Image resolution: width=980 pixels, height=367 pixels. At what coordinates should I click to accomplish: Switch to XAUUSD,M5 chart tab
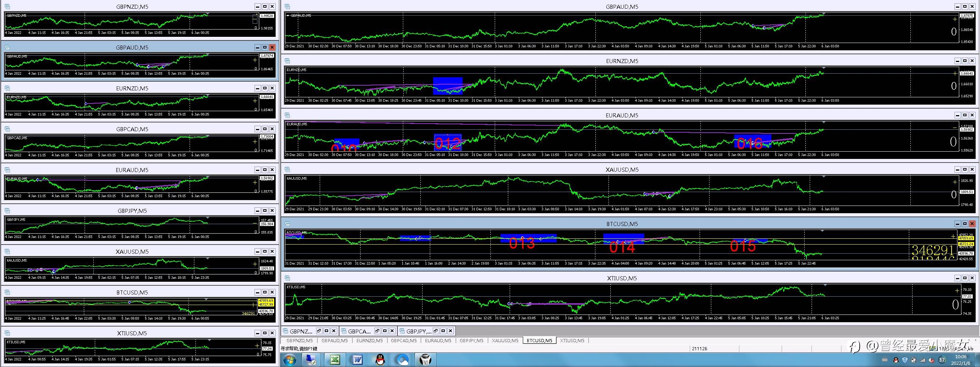[505, 340]
